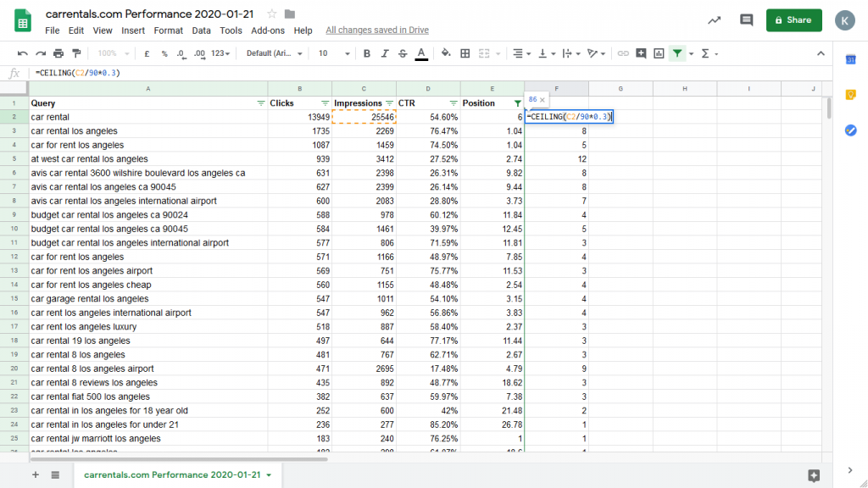868x488 pixels.
Task: Open the Borders tool
Action: point(465,53)
